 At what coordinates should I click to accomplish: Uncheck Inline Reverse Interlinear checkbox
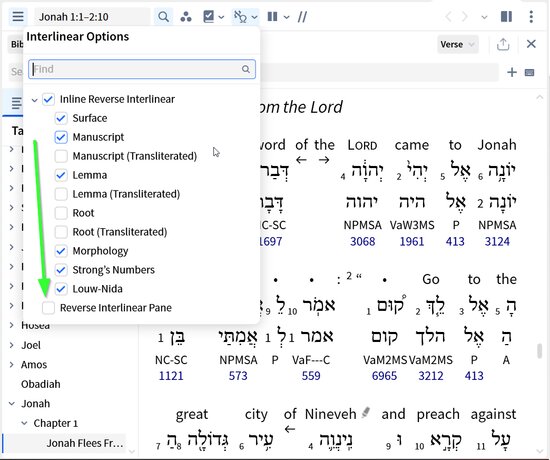tap(48, 99)
